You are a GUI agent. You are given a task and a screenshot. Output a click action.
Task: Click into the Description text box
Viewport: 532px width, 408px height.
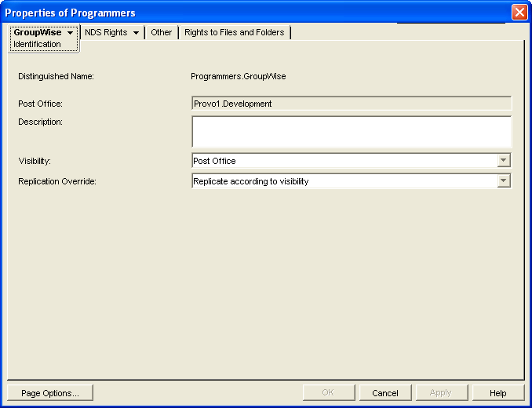(x=352, y=132)
